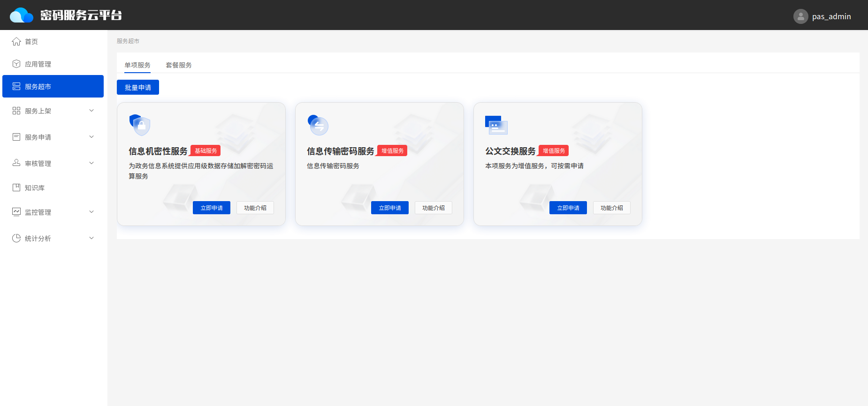Click the transfer arrows icon on 信息传输密码服务

tap(318, 125)
